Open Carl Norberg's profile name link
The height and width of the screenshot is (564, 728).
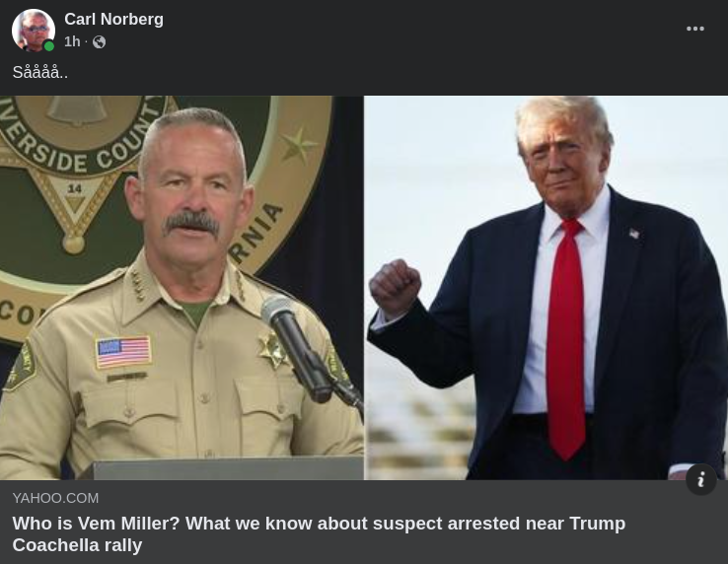113,19
